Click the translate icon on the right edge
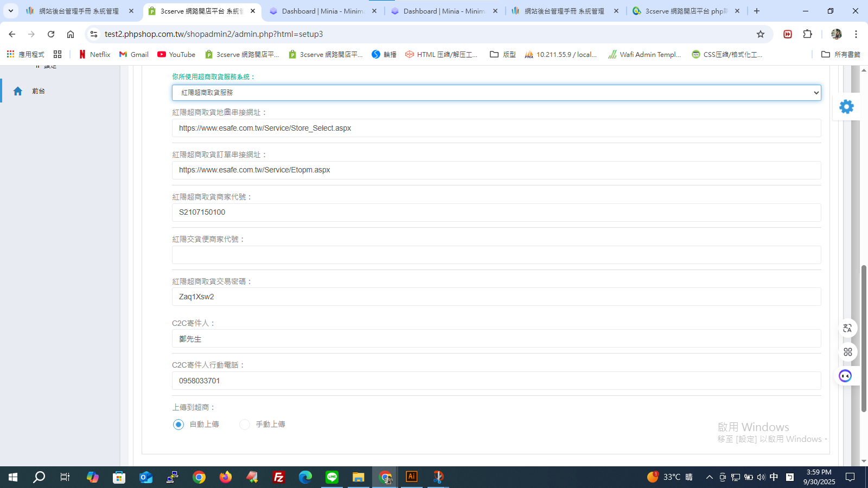Viewport: 868px width, 488px height. (x=847, y=328)
